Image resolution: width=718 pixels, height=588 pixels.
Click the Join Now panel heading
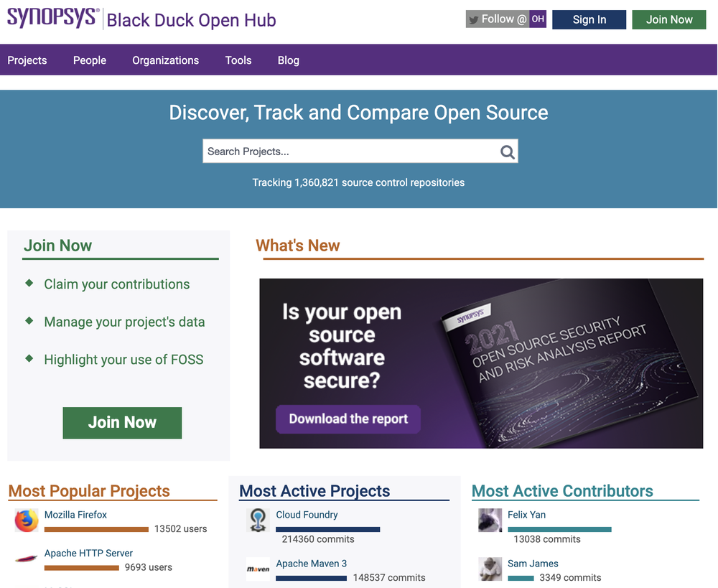[57, 246]
